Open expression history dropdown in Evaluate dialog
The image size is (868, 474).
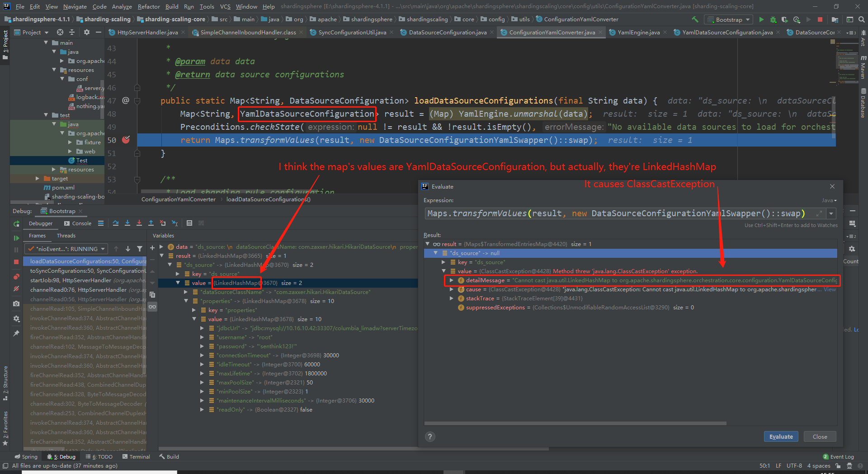[831, 213]
